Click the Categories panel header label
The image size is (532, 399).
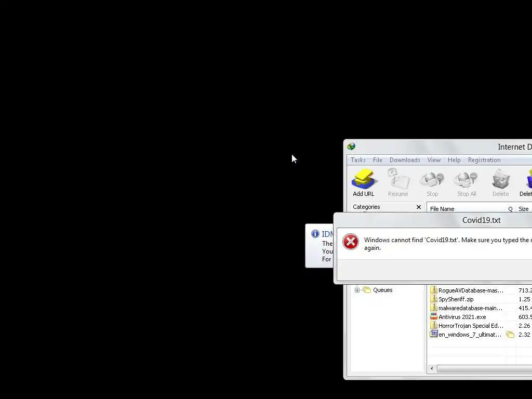pos(366,207)
